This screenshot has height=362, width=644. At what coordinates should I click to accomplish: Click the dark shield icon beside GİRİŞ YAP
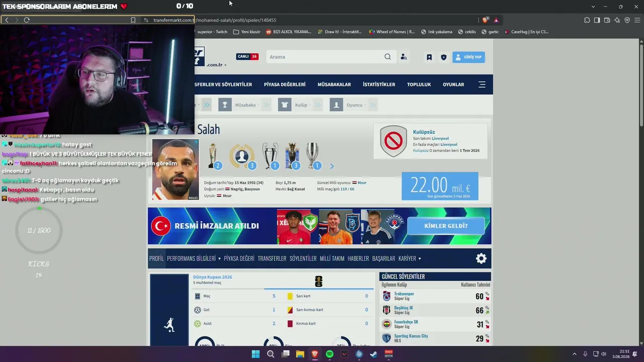coord(443,57)
